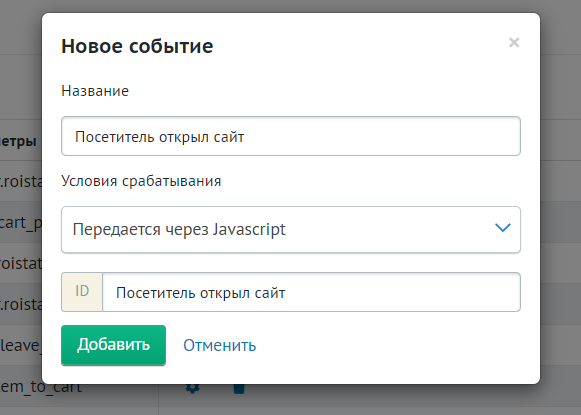Click the green Добавить button
Screen dimensions: 581x415
click(x=113, y=345)
